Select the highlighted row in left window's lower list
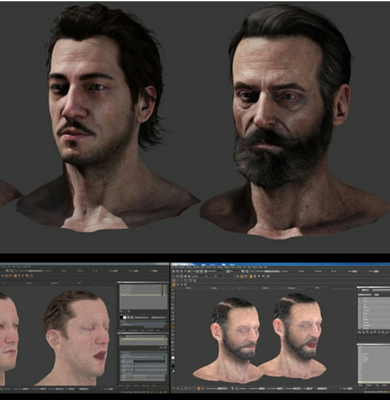Viewport: 390px width, 400px height. coord(143,339)
